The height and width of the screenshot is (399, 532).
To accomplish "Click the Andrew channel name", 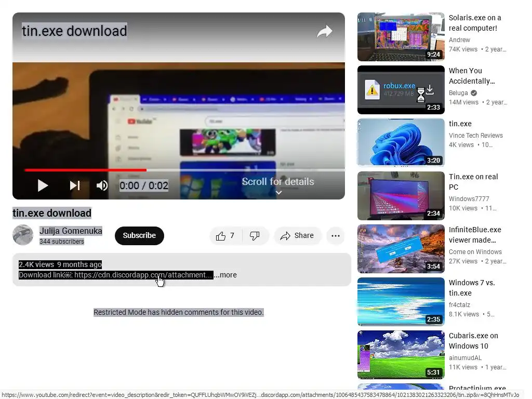I will click(459, 39).
